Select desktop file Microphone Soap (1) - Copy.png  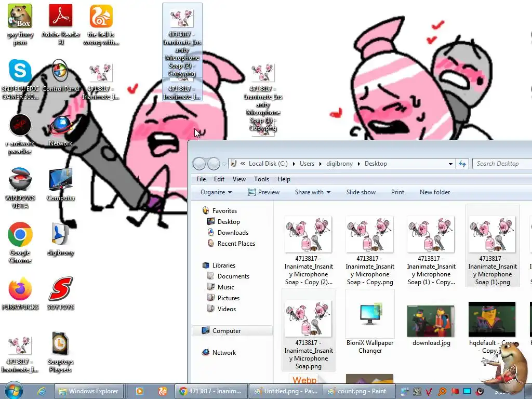(x=263, y=98)
